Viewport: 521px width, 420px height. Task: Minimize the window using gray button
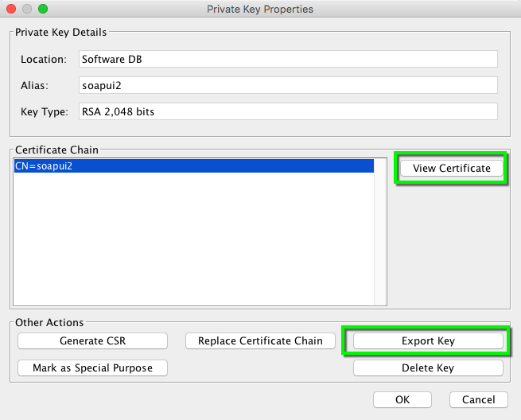click(x=27, y=10)
